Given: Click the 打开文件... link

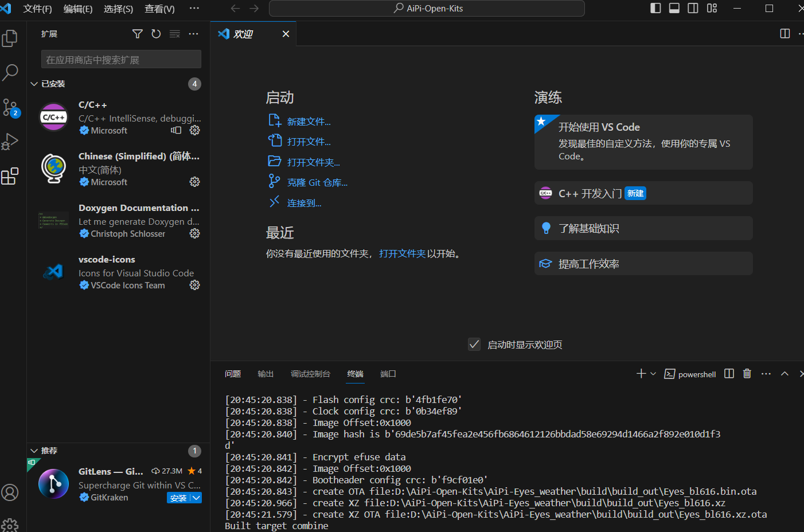Looking at the screenshot, I should point(309,142).
